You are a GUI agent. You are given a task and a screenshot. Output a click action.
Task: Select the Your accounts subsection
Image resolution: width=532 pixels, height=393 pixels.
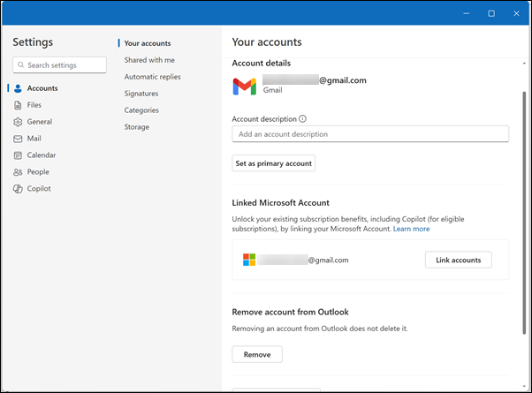coord(148,43)
